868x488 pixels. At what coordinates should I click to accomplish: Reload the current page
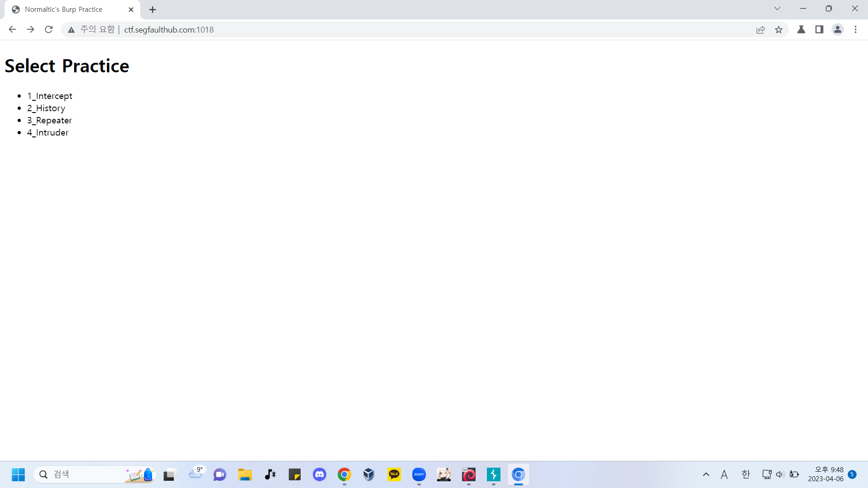click(49, 29)
